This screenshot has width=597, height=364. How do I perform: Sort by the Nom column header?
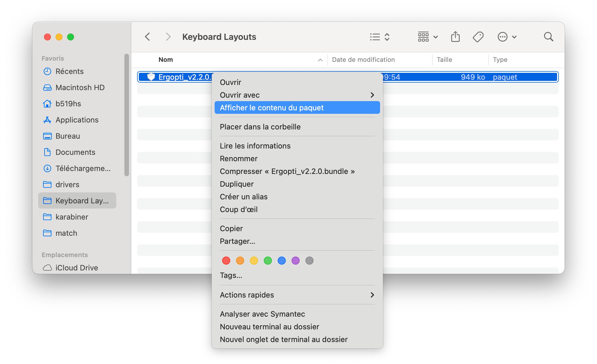tap(166, 60)
